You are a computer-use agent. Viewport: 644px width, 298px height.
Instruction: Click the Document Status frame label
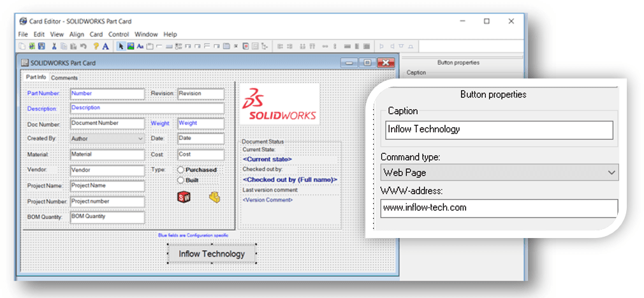(x=263, y=142)
